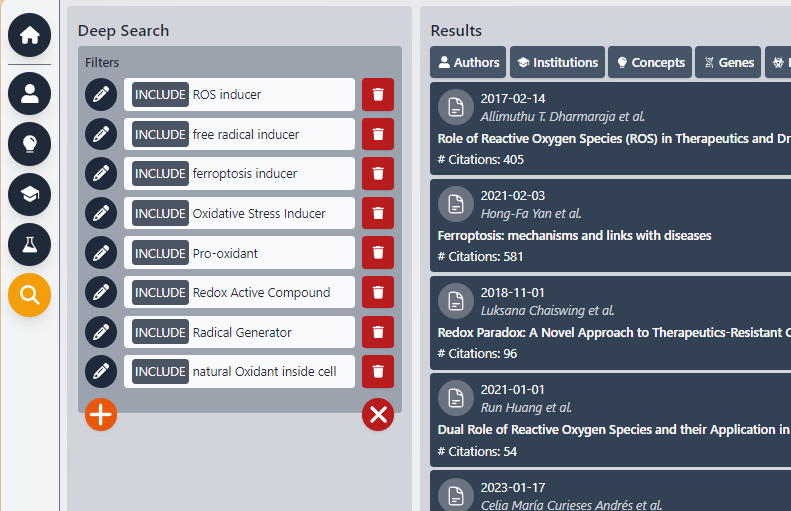
Task: Toggle INCLUDE on Pro-oxidant filter
Action: point(160,253)
